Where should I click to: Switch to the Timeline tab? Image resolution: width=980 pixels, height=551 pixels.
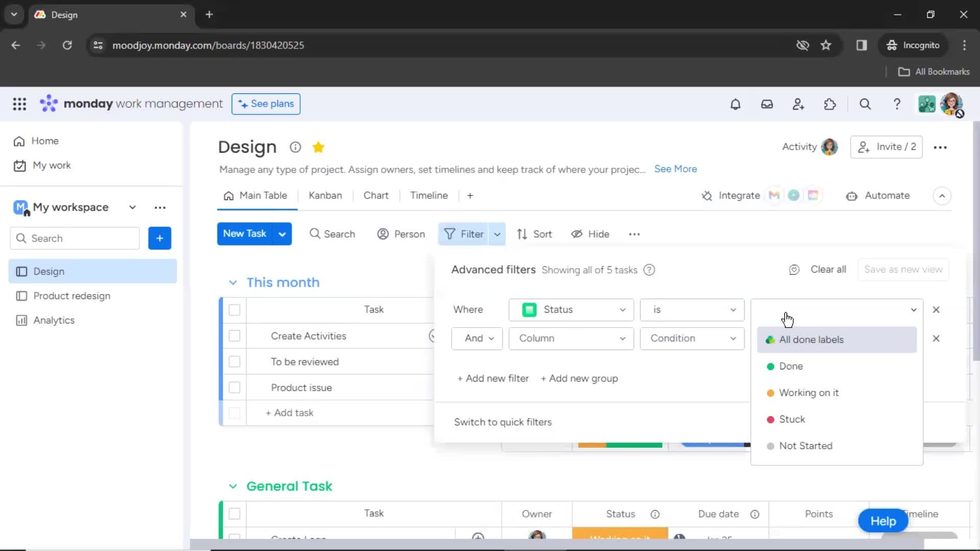(x=429, y=196)
